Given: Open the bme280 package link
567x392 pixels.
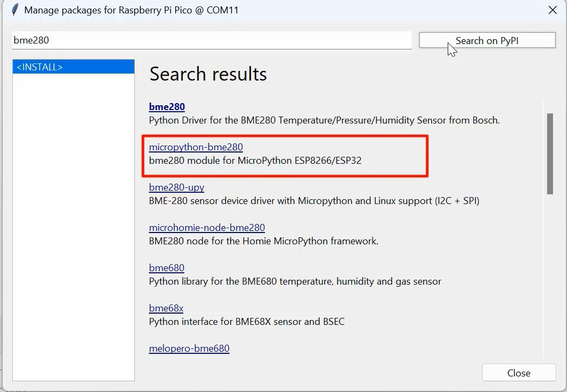Looking at the screenshot, I should point(167,106).
